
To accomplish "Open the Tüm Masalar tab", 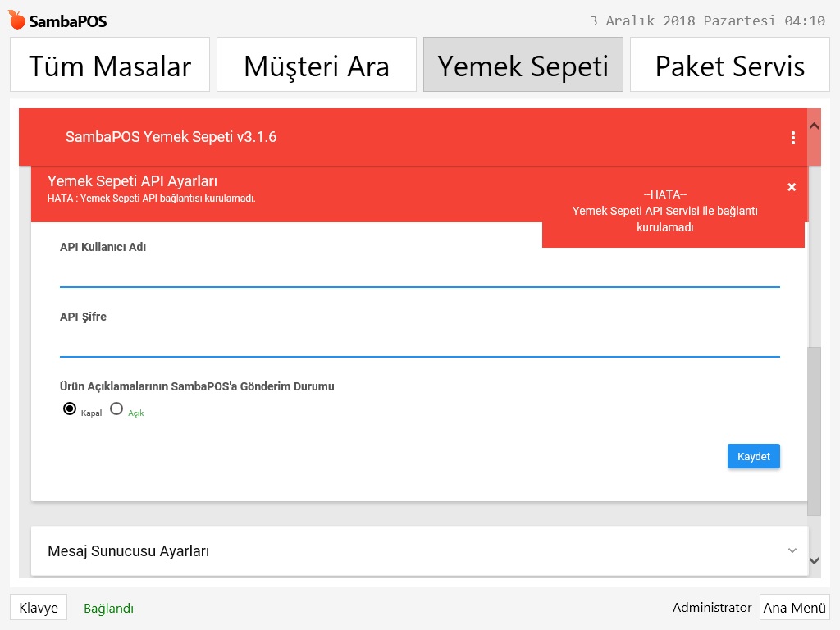I will click(x=110, y=65).
